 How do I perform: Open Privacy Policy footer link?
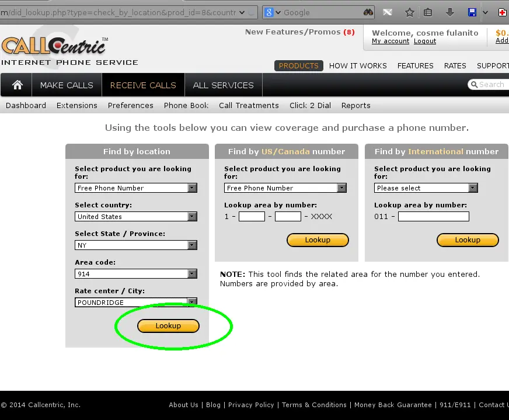tap(251, 405)
